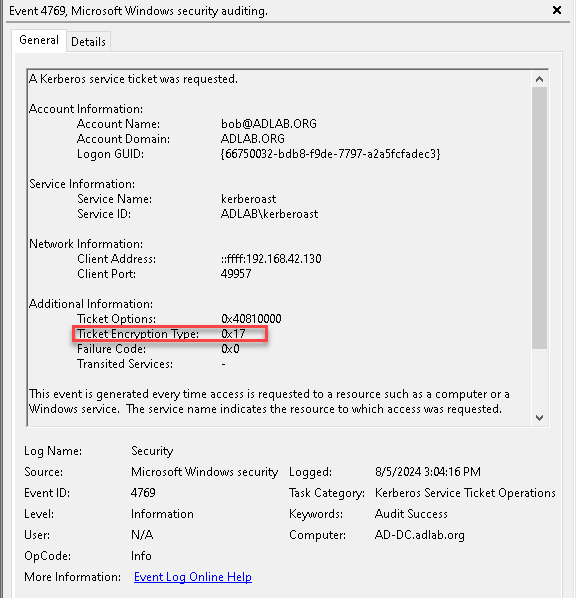Click the Task Category Kerberos Service Ticket Operations
The width and height of the screenshot is (577, 598).
[465, 493]
